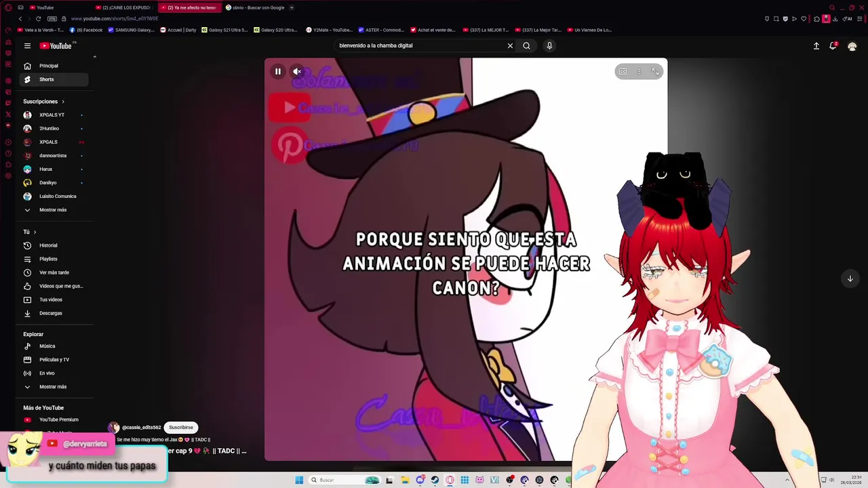Open File Explorer from taskbar
The height and width of the screenshot is (488, 868).
(405, 480)
